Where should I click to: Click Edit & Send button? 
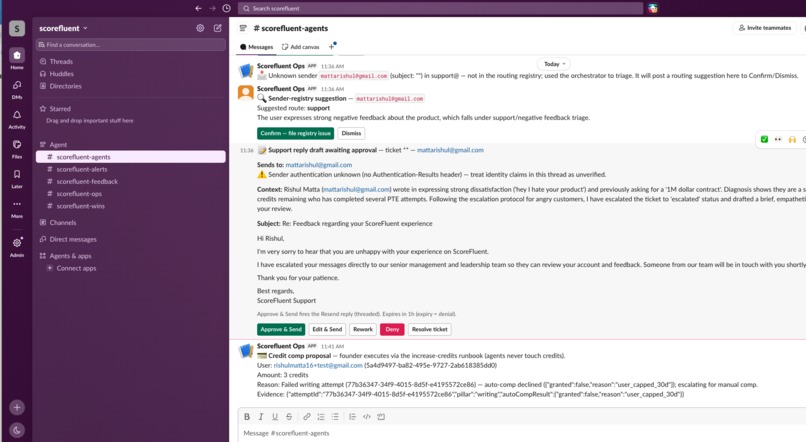[x=327, y=329]
